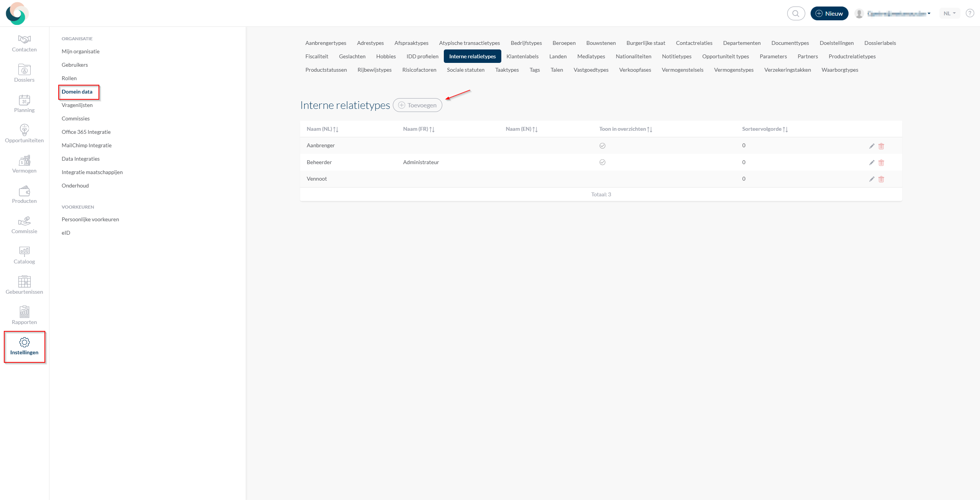This screenshot has width=980, height=500.
Task: Expand the user account dropdown
Action: [899, 13]
